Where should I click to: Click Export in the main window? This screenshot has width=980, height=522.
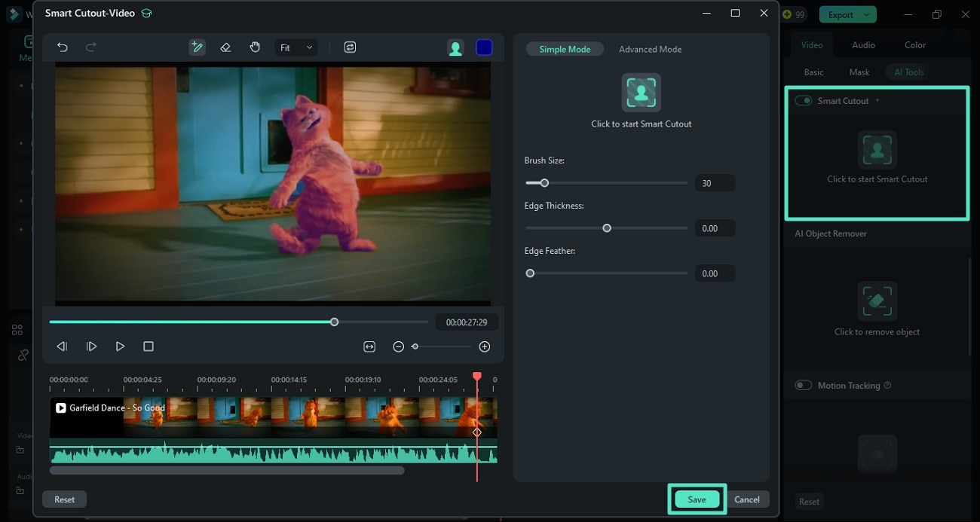coord(841,14)
